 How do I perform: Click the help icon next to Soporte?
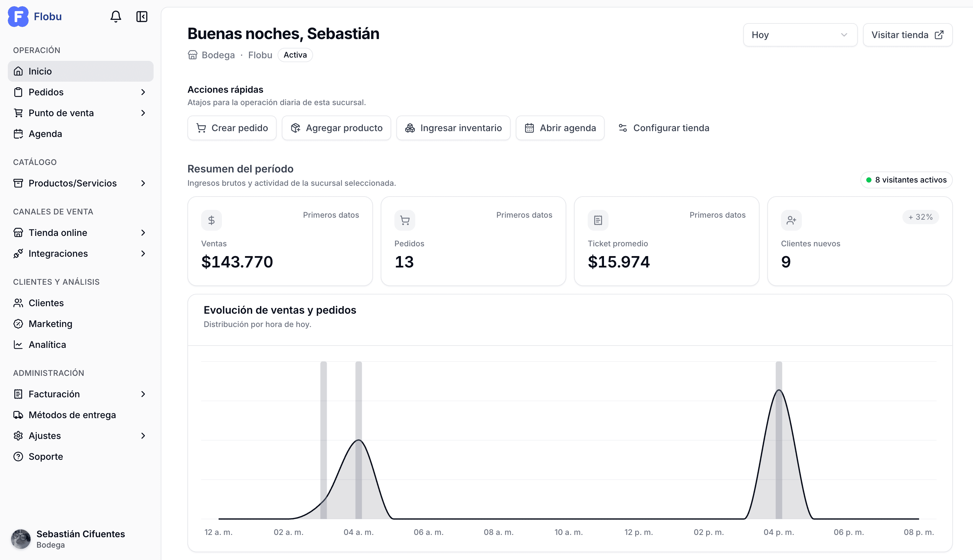point(18,457)
